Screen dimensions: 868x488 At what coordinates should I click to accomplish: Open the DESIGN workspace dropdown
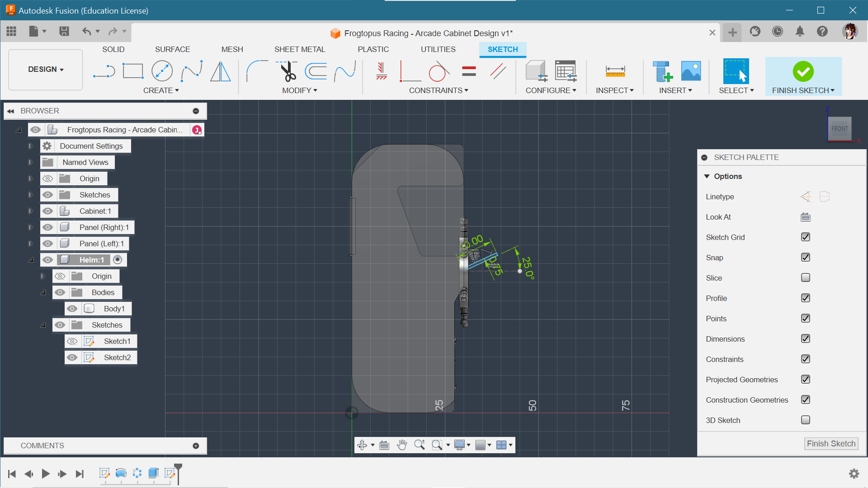45,69
